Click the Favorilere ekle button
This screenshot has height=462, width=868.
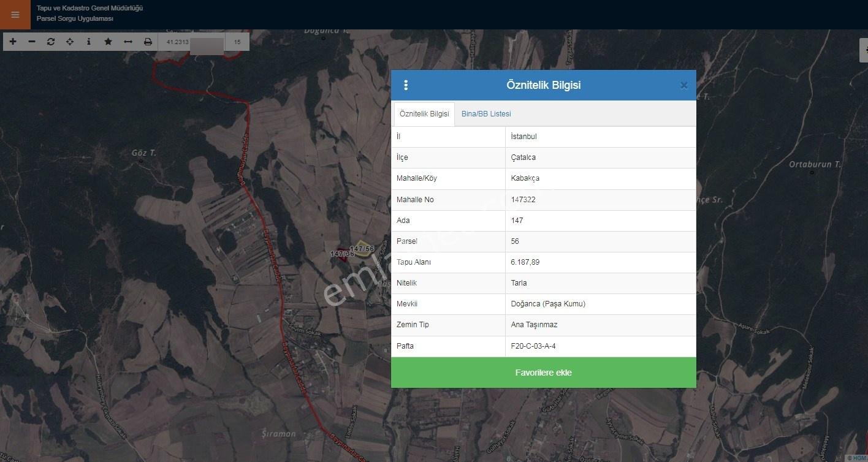[x=544, y=373]
